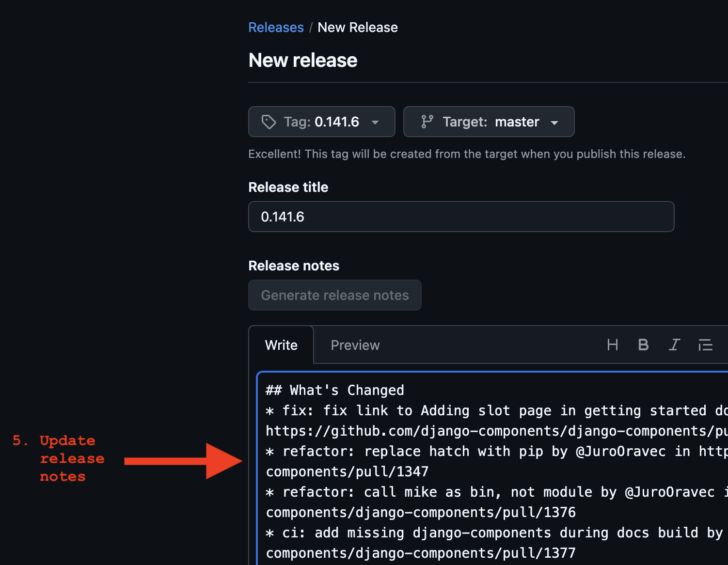Click the What's Changed heading line
The image size is (728, 565).
click(334, 390)
